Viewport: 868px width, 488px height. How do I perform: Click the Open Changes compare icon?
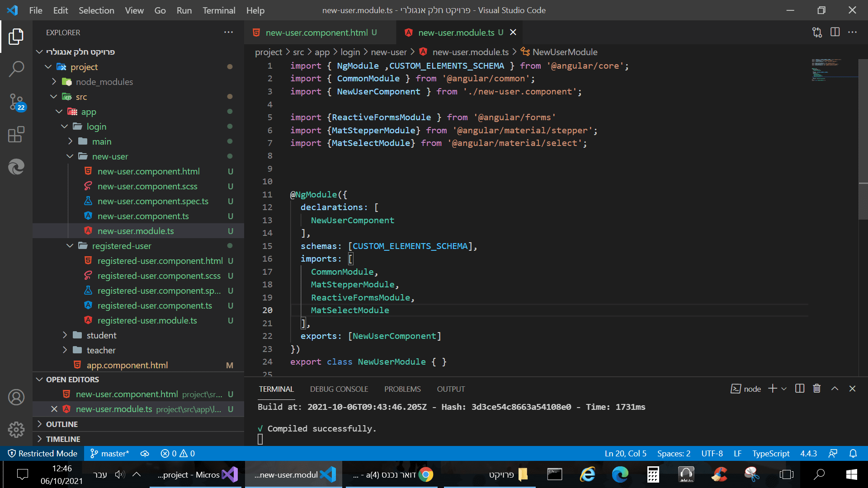[817, 33]
